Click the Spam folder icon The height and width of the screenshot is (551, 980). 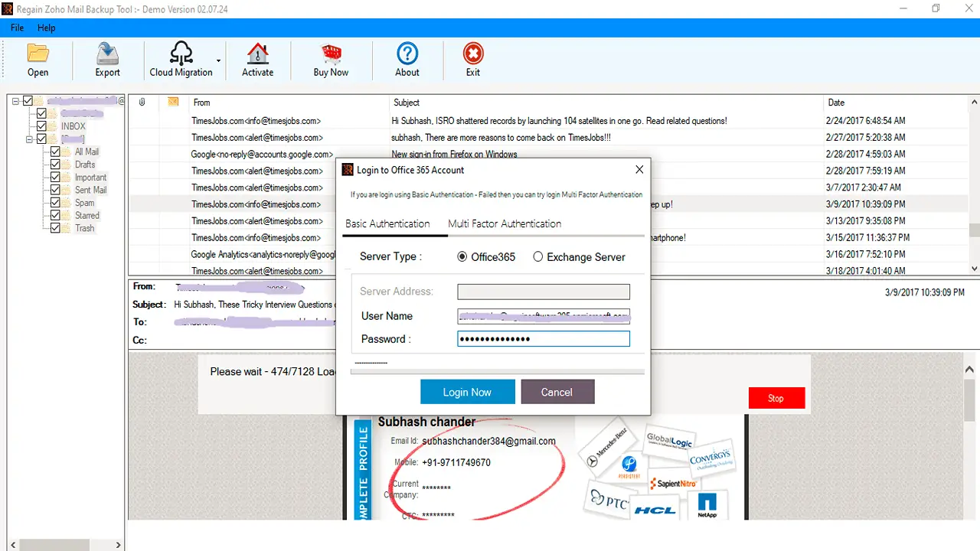click(67, 203)
